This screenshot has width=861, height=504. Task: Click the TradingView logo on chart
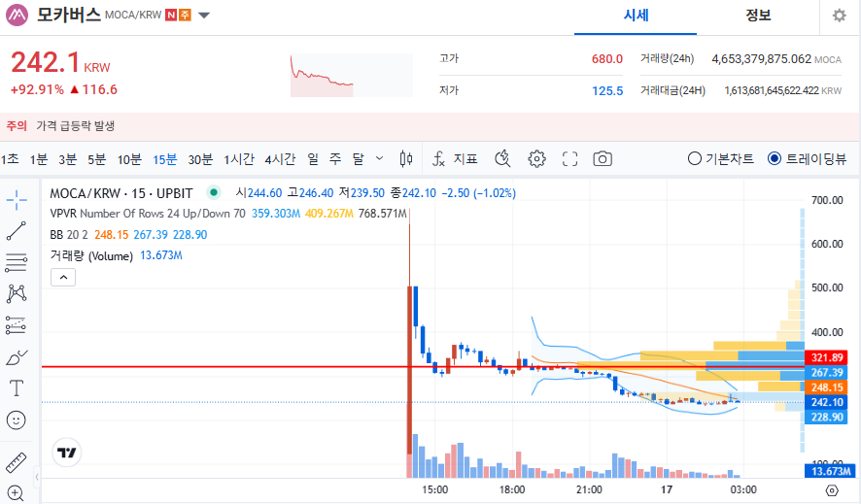67,453
